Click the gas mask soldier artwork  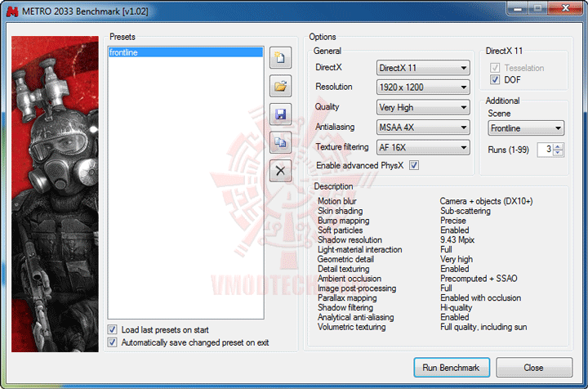pos(55,194)
